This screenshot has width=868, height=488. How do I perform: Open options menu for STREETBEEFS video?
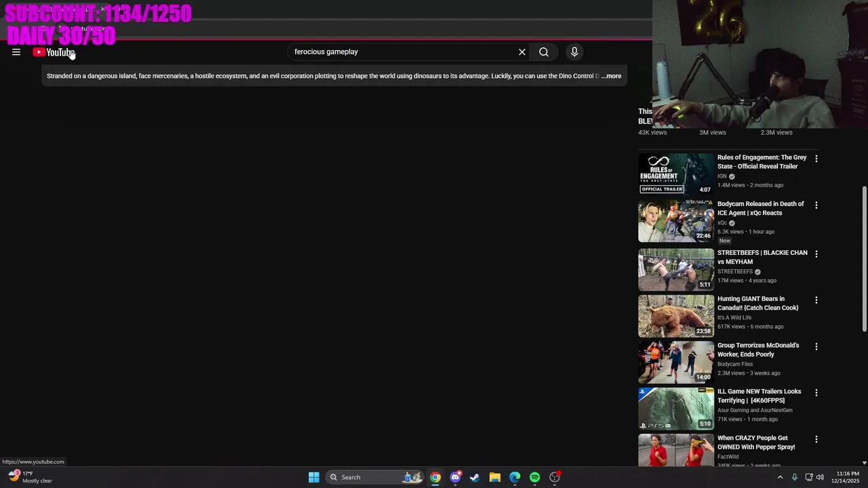(816, 253)
